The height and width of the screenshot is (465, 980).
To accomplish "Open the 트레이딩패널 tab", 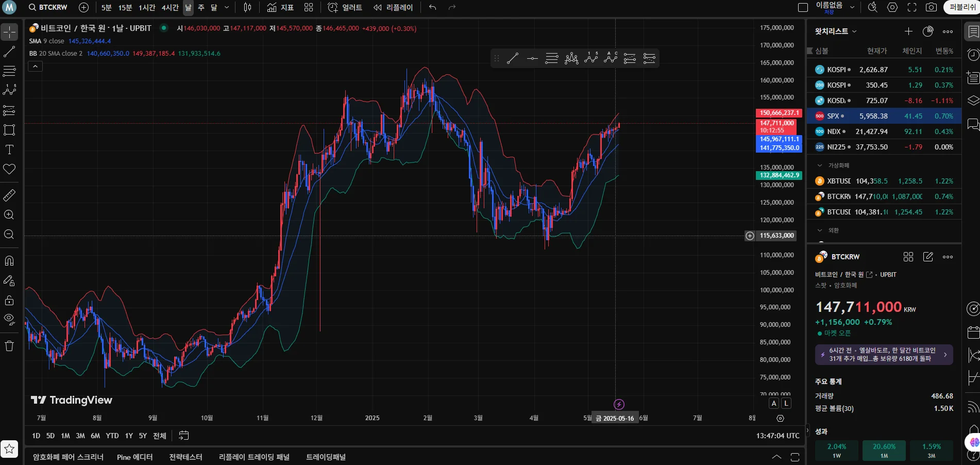I will (326, 457).
